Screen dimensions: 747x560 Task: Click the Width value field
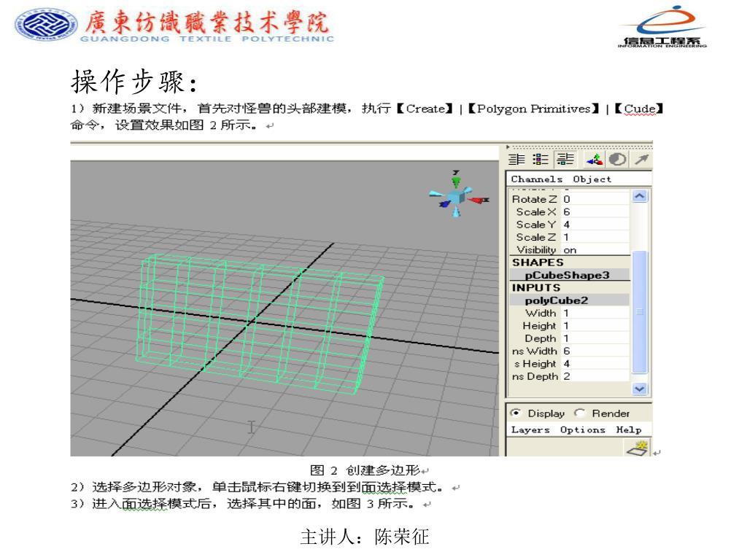coord(595,313)
